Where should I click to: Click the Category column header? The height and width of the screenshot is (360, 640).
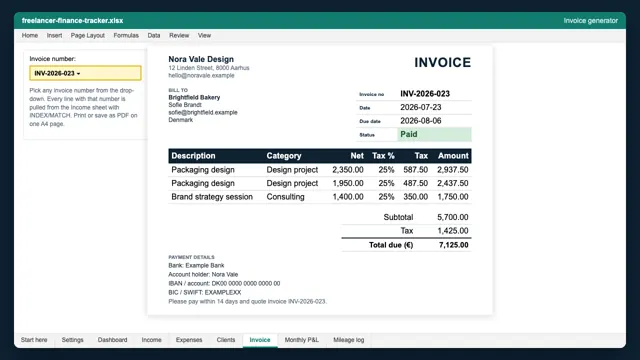[284, 156]
